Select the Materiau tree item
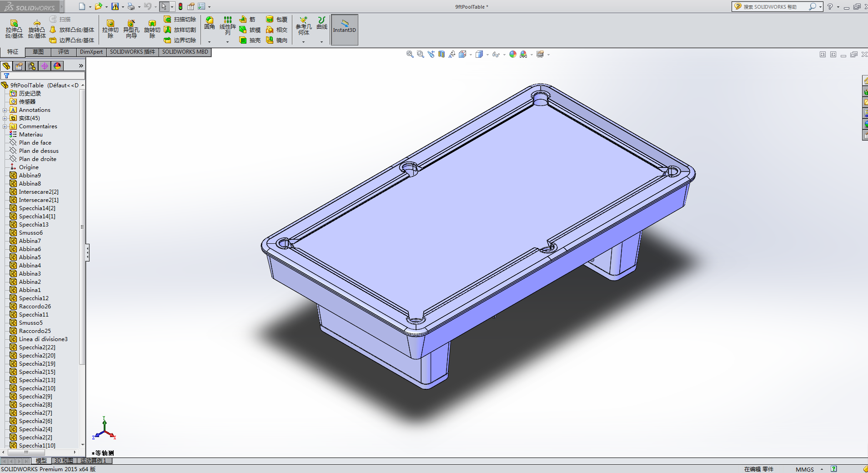 coord(31,135)
